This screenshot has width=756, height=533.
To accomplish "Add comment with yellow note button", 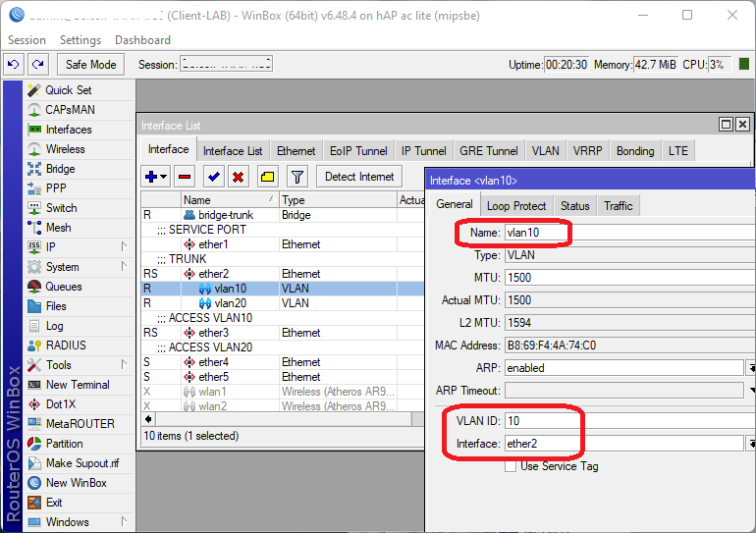I will tap(268, 177).
